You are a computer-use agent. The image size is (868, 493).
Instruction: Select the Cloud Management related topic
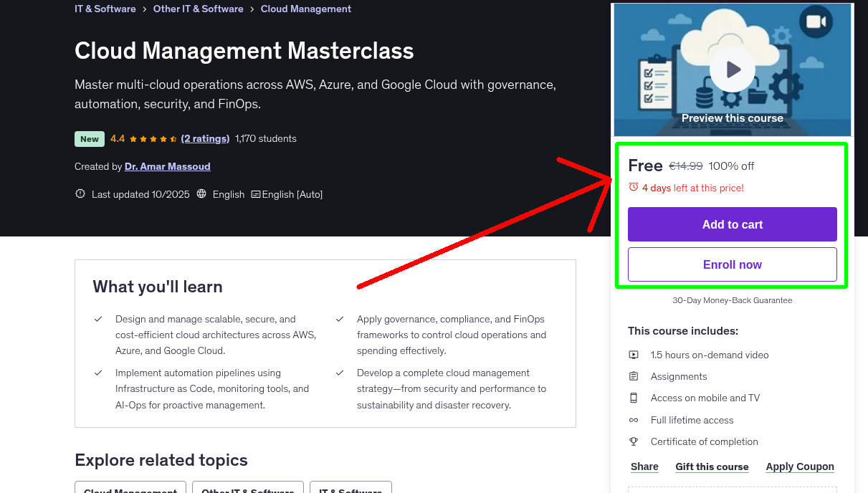(130, 490)
